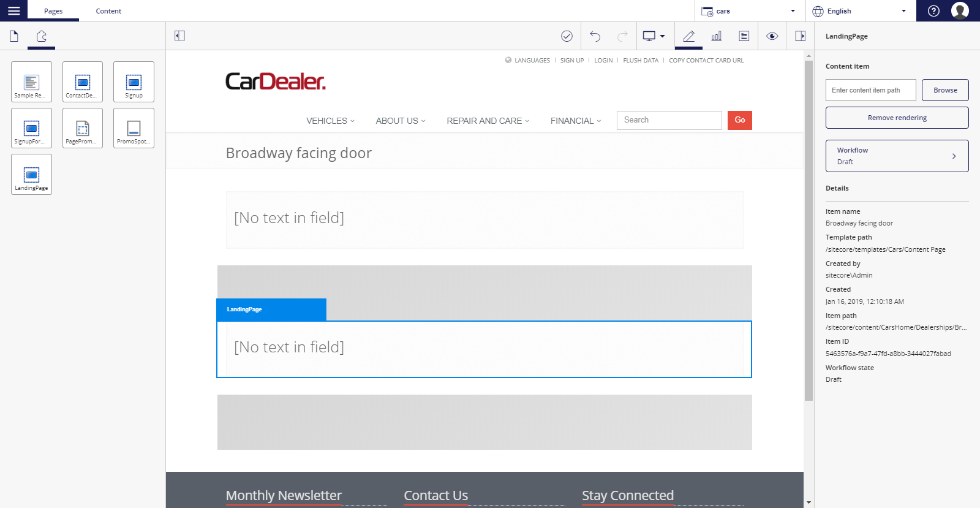Viewport: 980px width, 508px height.
Task: Select the PromoSpot component thumbnail
Action: click(x=134, y=128)
